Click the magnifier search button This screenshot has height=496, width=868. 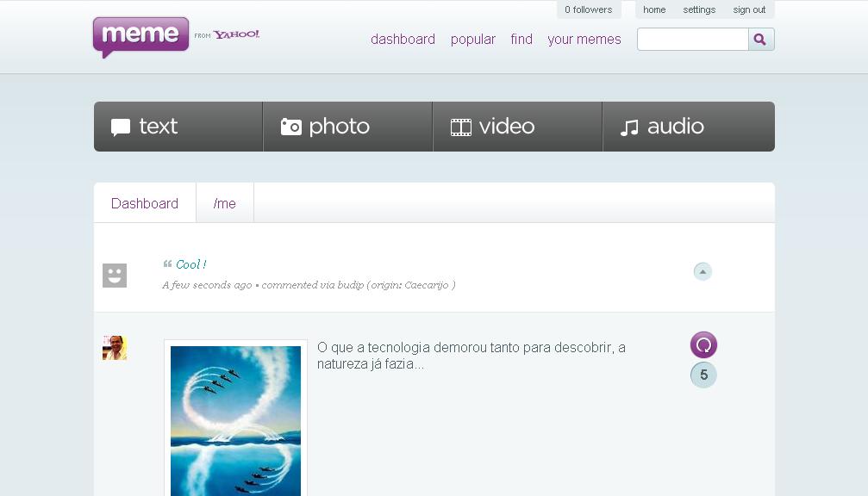tap(760, 40)
